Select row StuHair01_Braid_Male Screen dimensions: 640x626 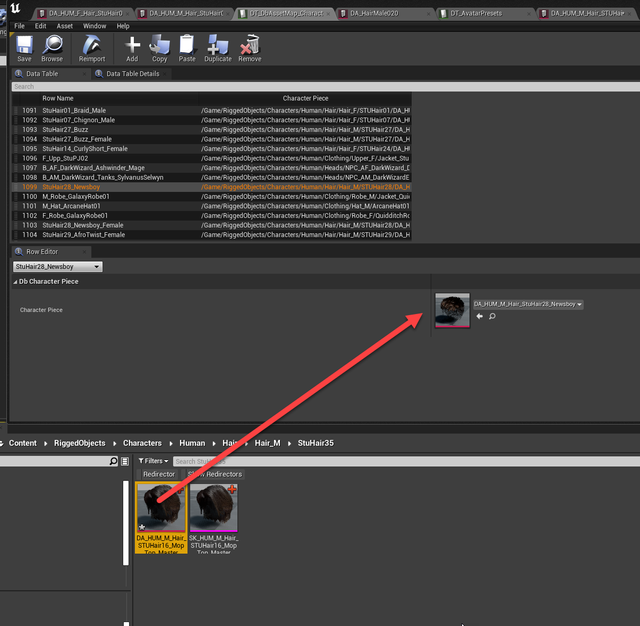pyautogui.click(x=211, y=111)
